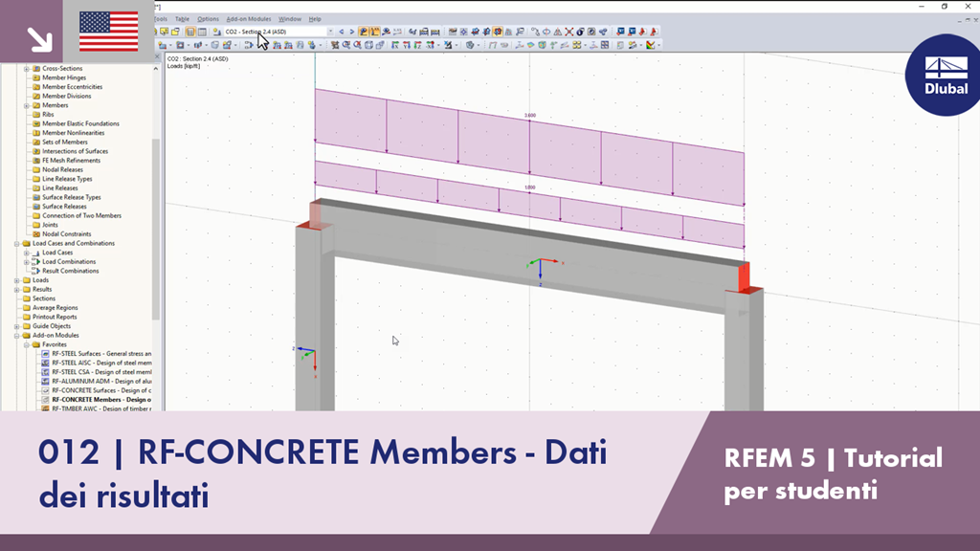Open the Options menu
Screen dimensions: 980x551
(208, 19)
